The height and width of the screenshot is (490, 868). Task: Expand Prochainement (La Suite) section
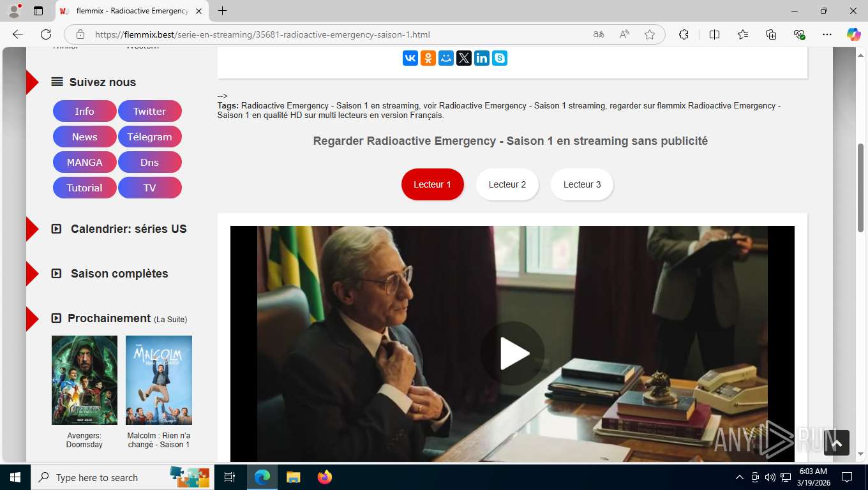119,318
